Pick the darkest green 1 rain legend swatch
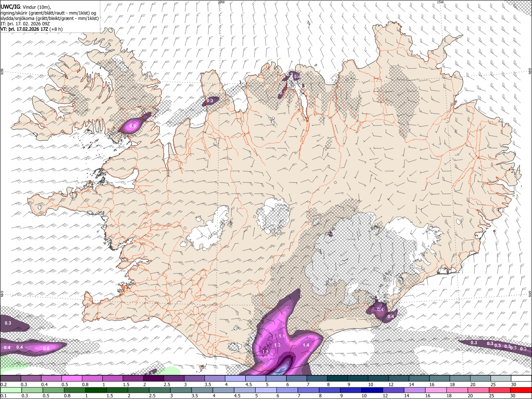This screenshot has height=399, width=532. [96, 390]
